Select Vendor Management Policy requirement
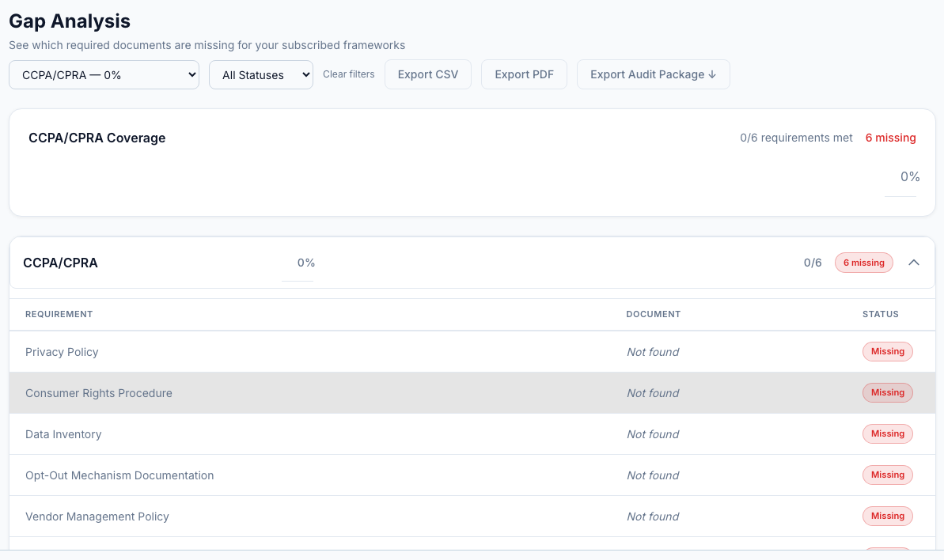This screenshot has height=560, width=944. coord(472,516)
